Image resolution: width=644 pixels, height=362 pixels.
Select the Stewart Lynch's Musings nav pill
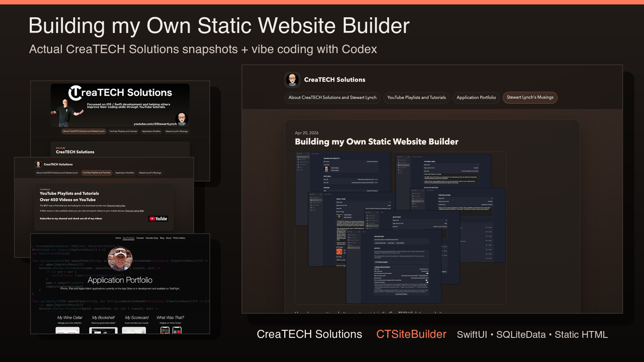[530, 98]
